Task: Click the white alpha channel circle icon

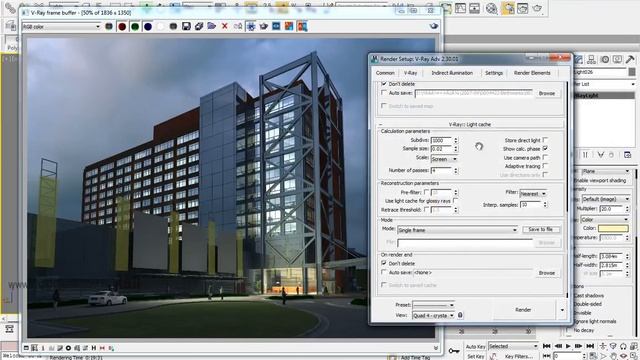Action: pyautogui.click(x=160, y=27)
